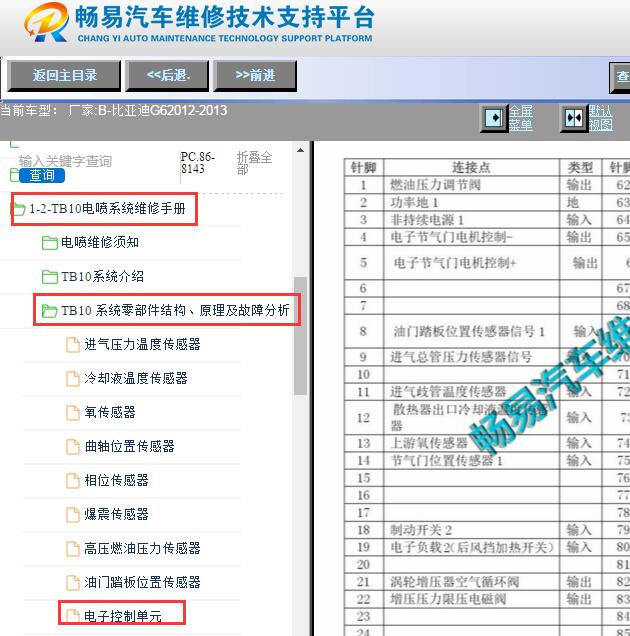The height and width of the screenshot is (636, 630).
Task: Select the 油门踏板位置传感器信号 1 cell
Action: tap(471, 331)
